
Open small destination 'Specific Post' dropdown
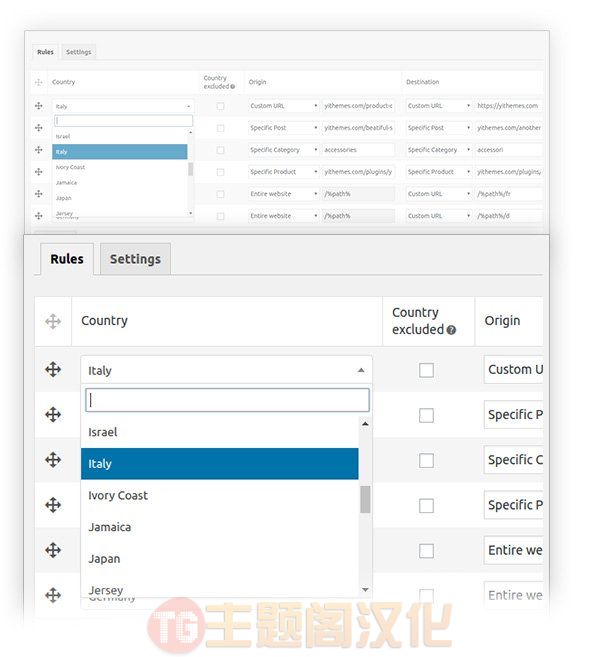click(x=439, y=128)
